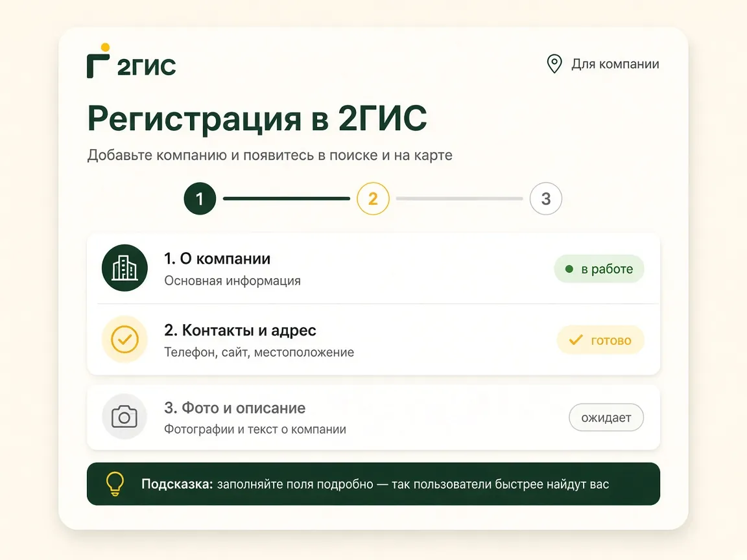Open the 3. Фото и описание section

coord(373,417)
